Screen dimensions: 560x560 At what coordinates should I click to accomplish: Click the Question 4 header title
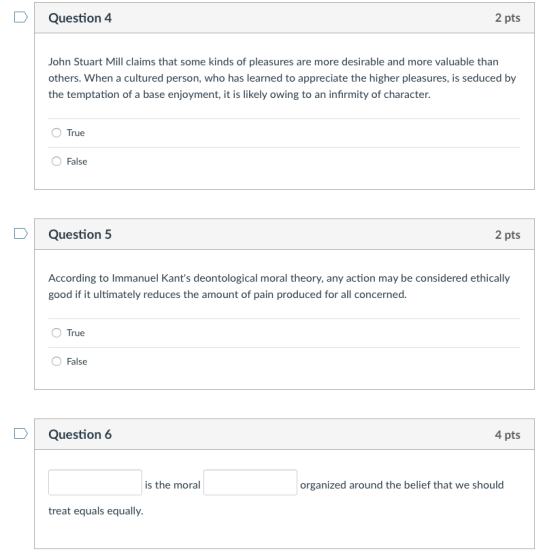click(x=80, y=18)
